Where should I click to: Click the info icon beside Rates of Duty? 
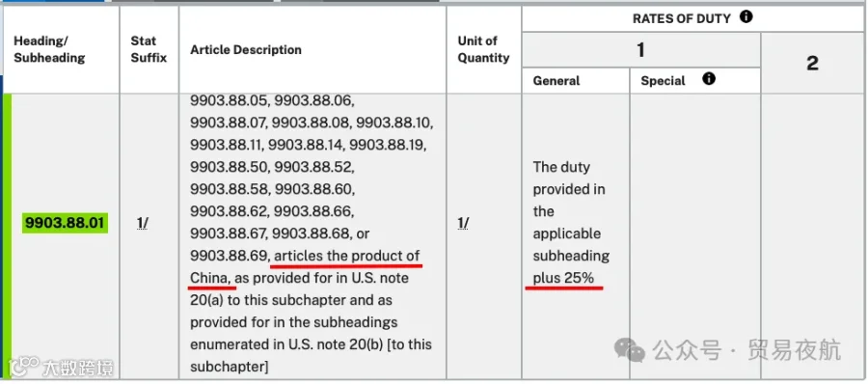746,17
